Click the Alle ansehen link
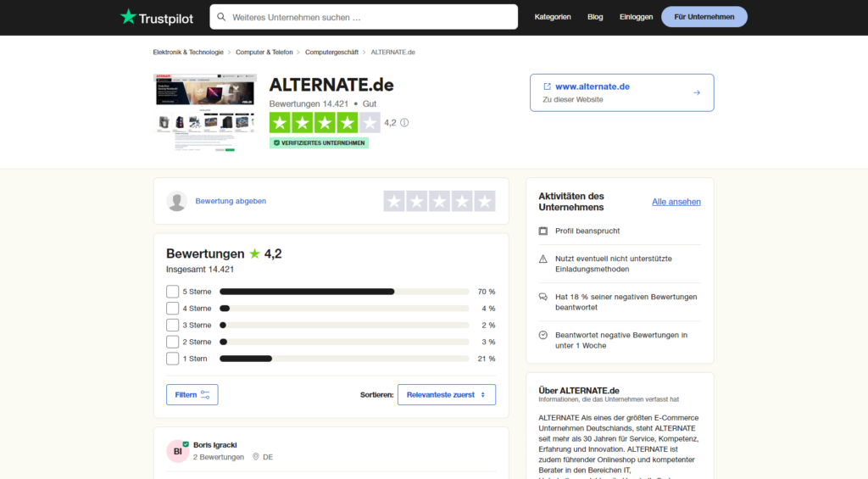The width and height of the screenshot is (868, 479). [676, 202]
